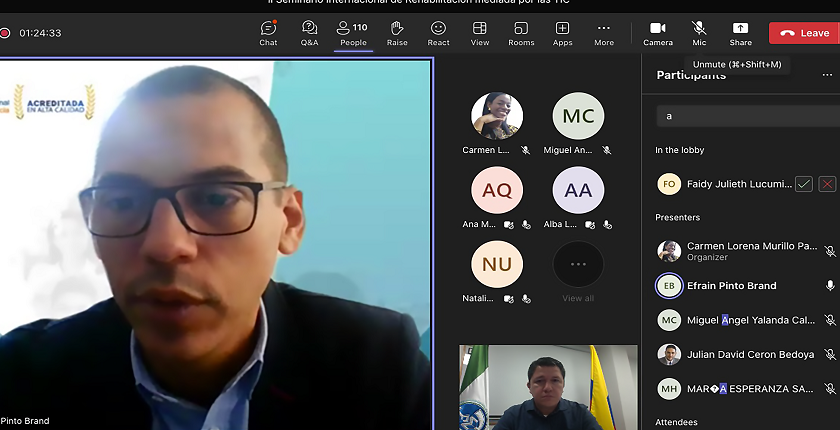Viewport: 840px width, 430px height.
Task: Toggle the People panel showing 110
Action: (x=353, y=33)
